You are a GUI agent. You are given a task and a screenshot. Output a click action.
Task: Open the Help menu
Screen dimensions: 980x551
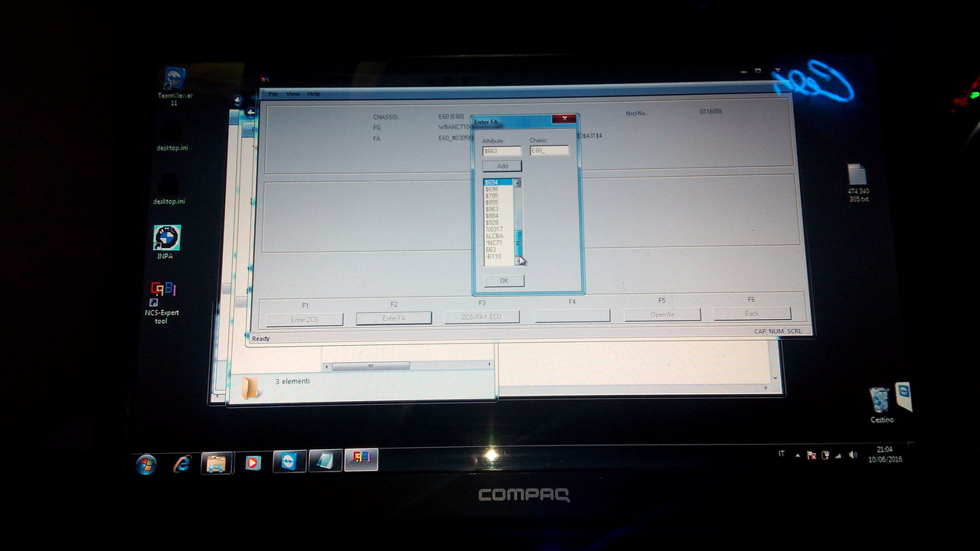point(313,94)
